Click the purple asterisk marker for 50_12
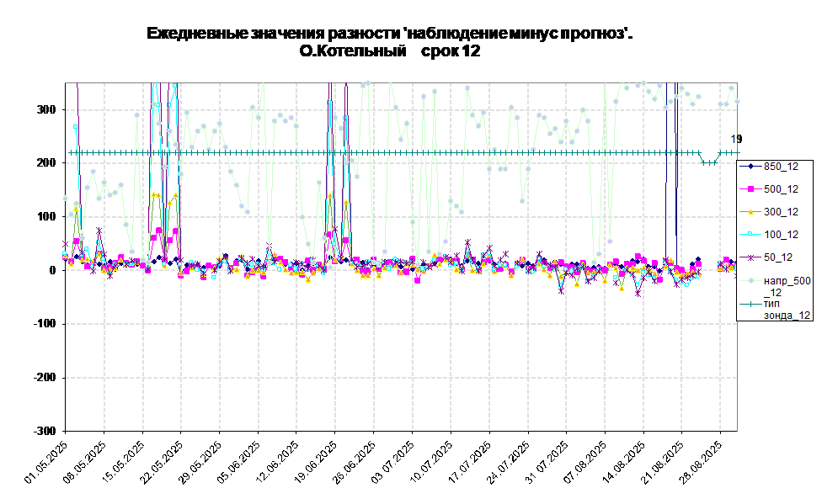Viewport: 822px width, 504px height. coord(750,257)
